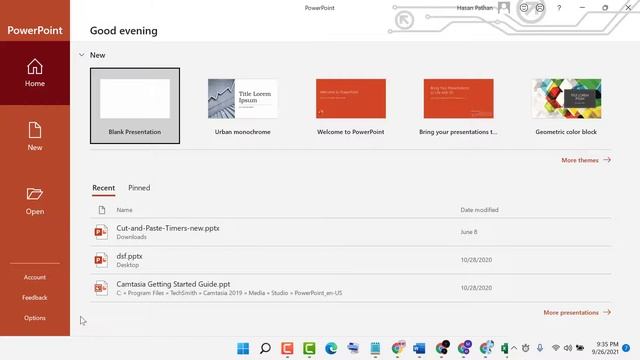Open the Notepad taskbar icon
The width and height of the screenshot is (640, 360).
375,348
